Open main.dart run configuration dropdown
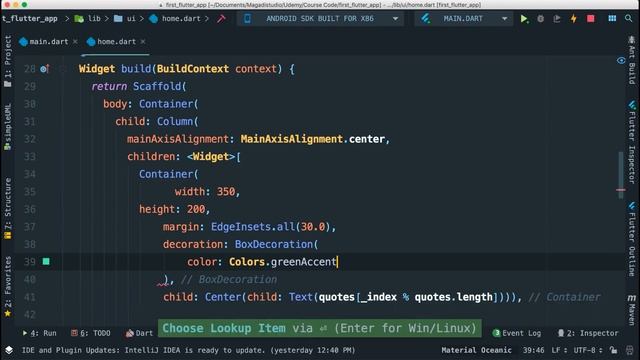640x360 pixels. (x=464, y=19)
